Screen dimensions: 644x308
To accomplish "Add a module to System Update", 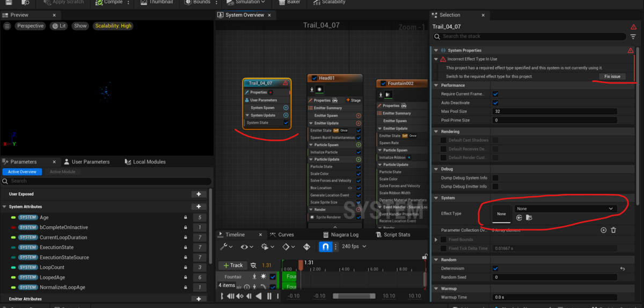I will 286,115.
